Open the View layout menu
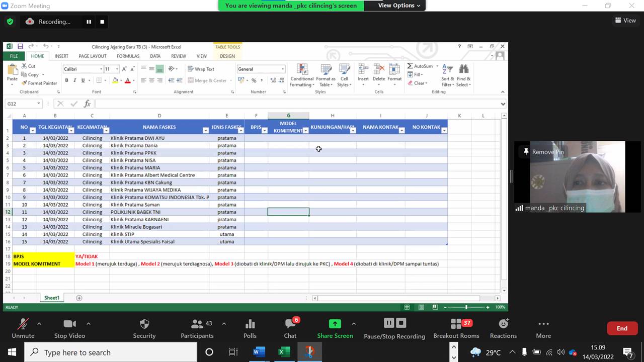Viewport: 644px width, 362px height. [x=625, y=21]
